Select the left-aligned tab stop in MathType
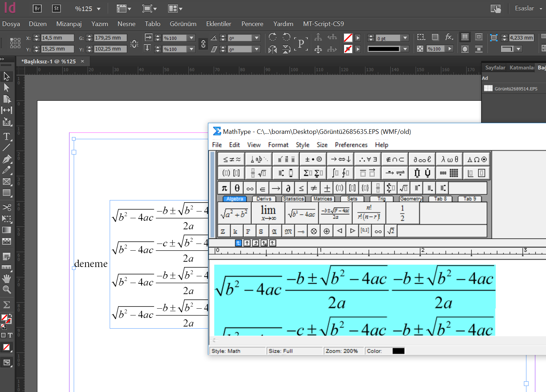 click(x=239, y=243)
